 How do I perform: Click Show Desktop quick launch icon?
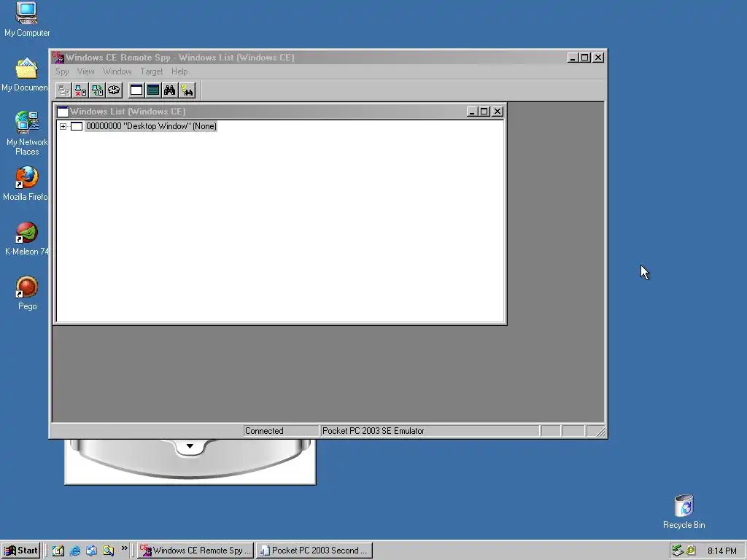[58, 551]
